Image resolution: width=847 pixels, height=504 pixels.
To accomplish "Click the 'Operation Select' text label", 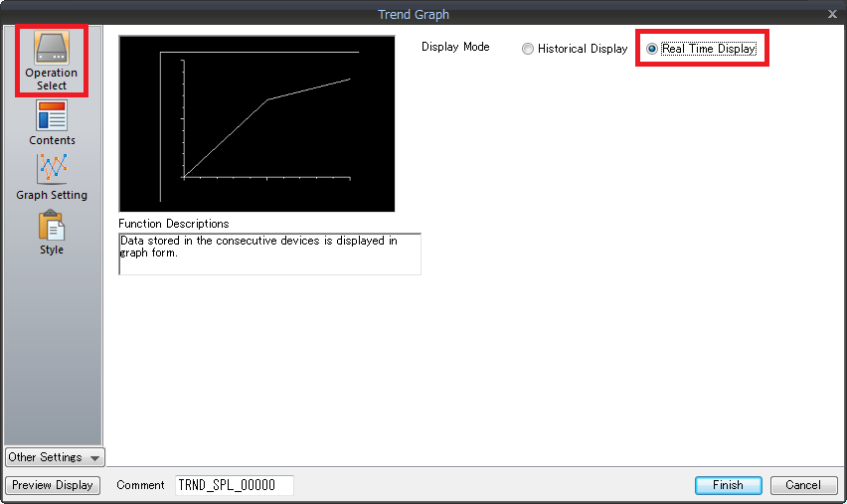I will pyautogui.click(x=52, y=80).
